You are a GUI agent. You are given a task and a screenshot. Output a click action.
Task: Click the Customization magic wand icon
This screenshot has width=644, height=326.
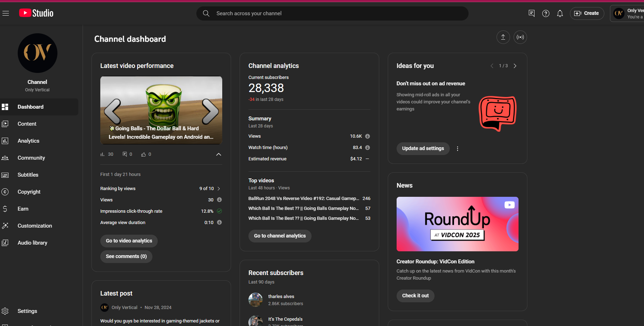(5, 226)
